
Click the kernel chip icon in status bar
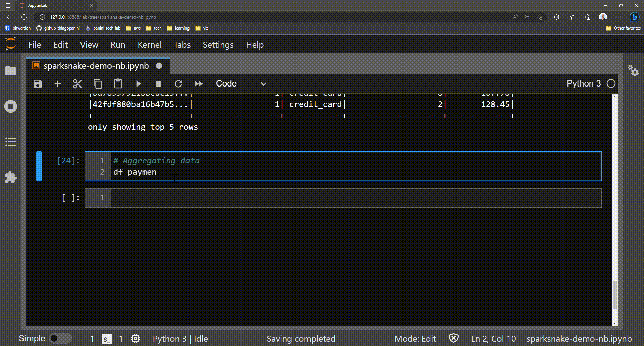click(x=136, y=339)
